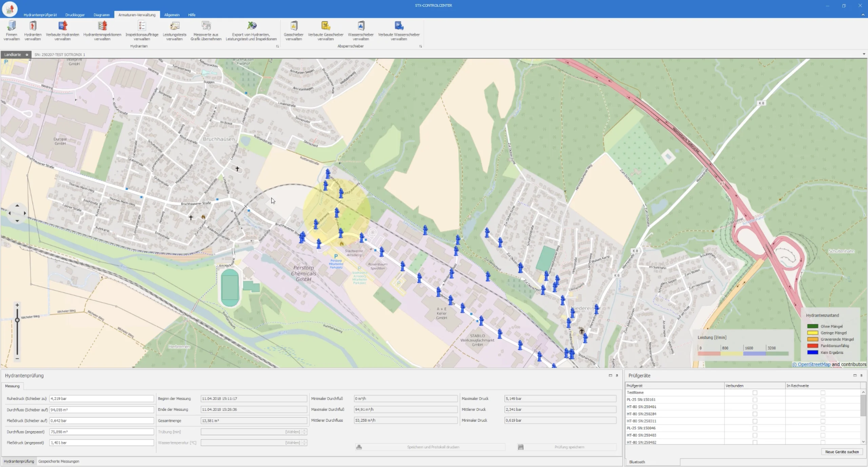Pan map up with arrow

coord(17,205)
